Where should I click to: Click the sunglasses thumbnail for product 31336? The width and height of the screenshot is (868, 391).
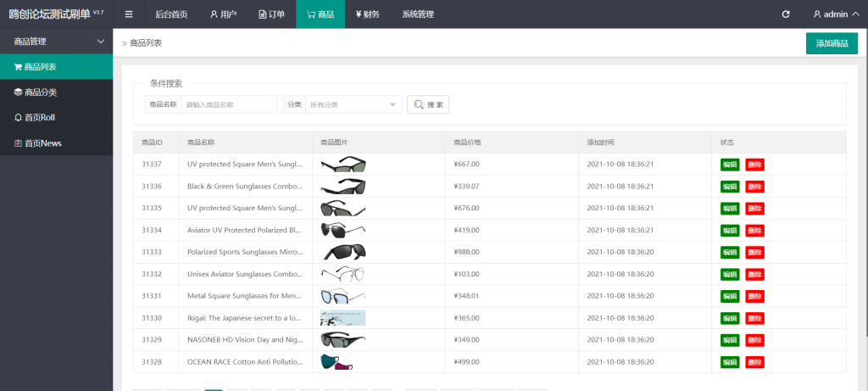(x=343, y=186)
